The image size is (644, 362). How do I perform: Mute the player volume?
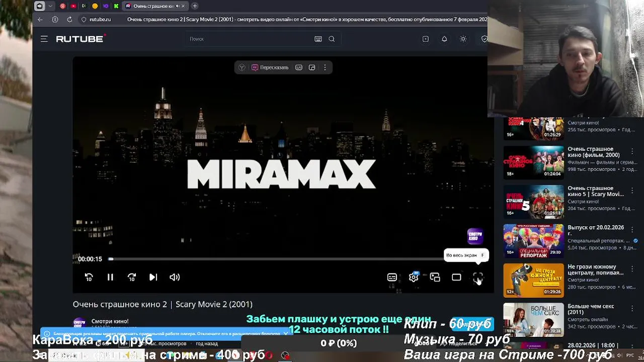pos(175,277)
